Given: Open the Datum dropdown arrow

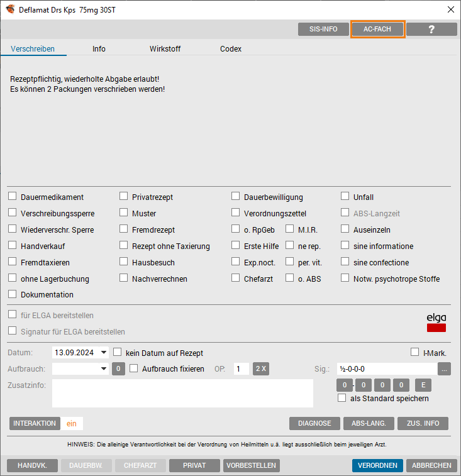Looking at the screenshot, I should pyautogui.click(x=104, y=353).
